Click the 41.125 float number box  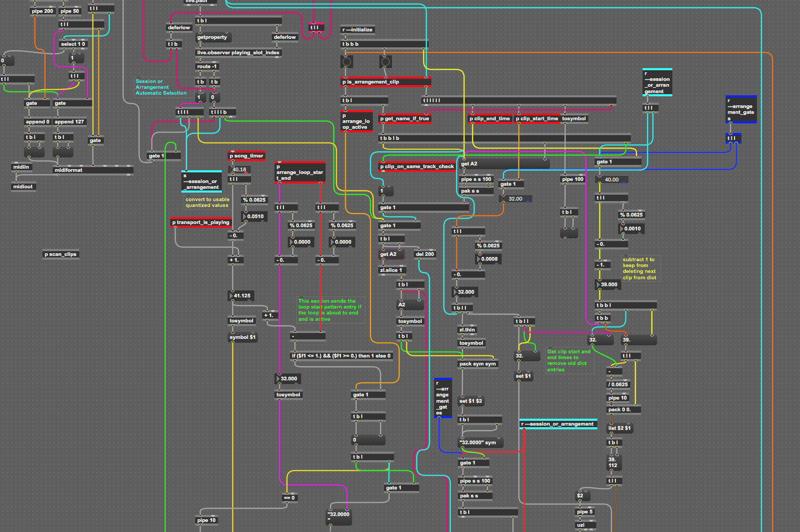(241, 296)
